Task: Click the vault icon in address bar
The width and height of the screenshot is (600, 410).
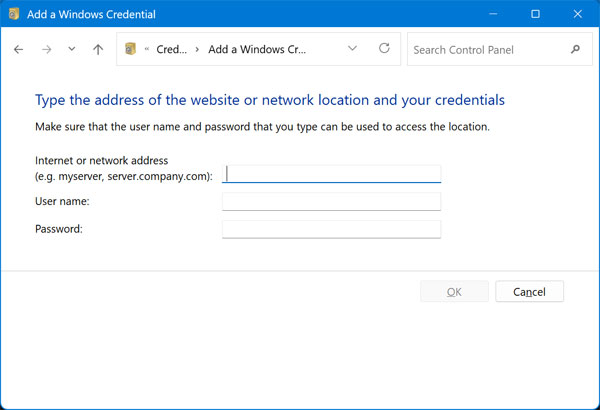Action: pos(130,49)
